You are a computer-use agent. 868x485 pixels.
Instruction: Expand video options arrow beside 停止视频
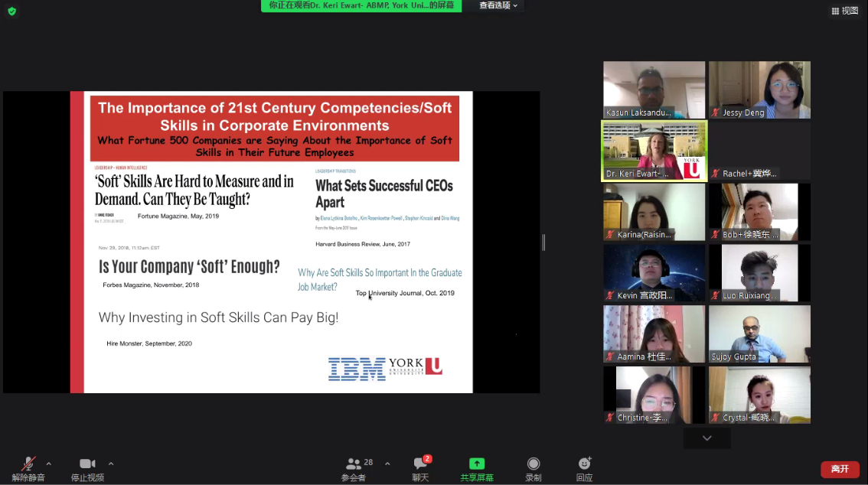point(111,464)
